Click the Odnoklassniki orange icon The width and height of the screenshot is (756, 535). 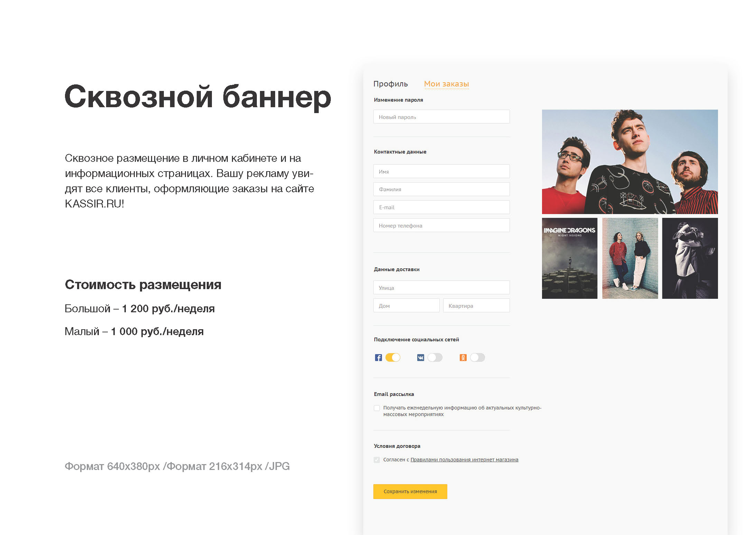[x=463, y=358]
